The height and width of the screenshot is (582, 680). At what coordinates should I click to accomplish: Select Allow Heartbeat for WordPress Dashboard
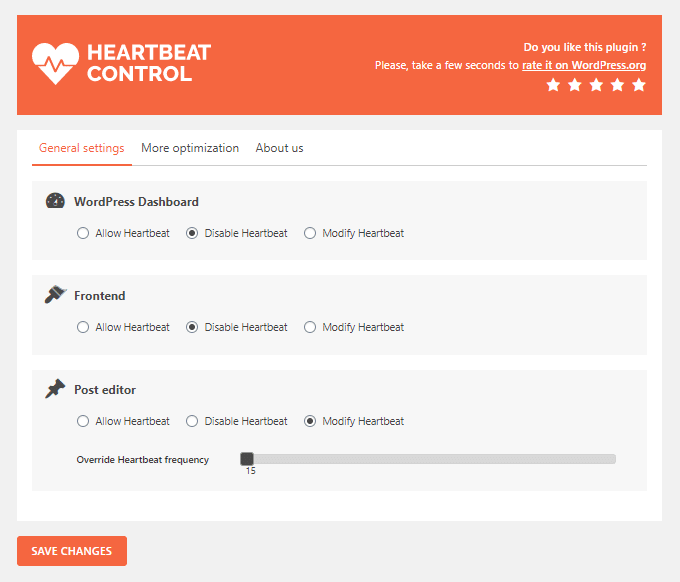click(x=83, y=233)
